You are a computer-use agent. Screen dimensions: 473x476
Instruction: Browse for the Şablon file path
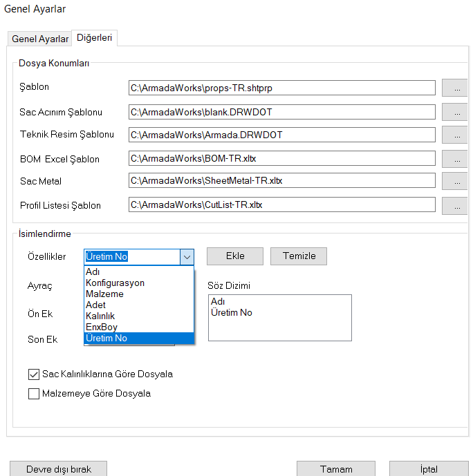[455, 88]
